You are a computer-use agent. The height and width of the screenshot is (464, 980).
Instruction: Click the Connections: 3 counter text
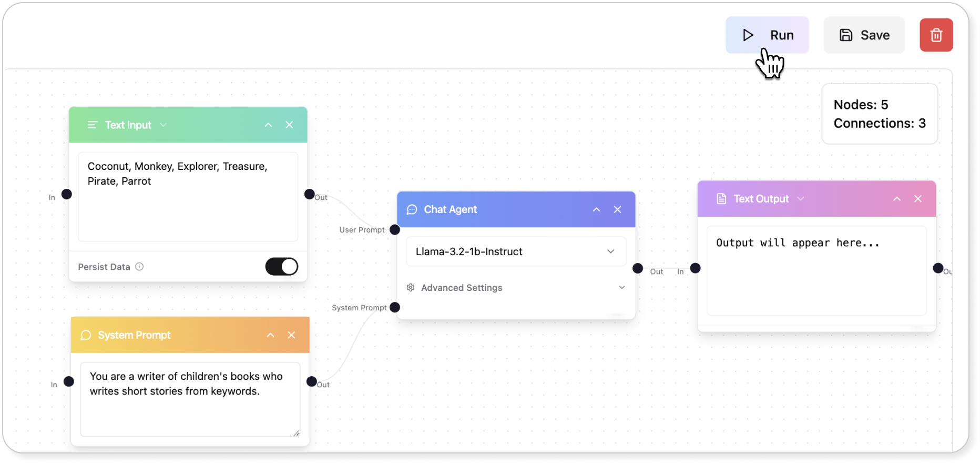click(x=880, y=123)
